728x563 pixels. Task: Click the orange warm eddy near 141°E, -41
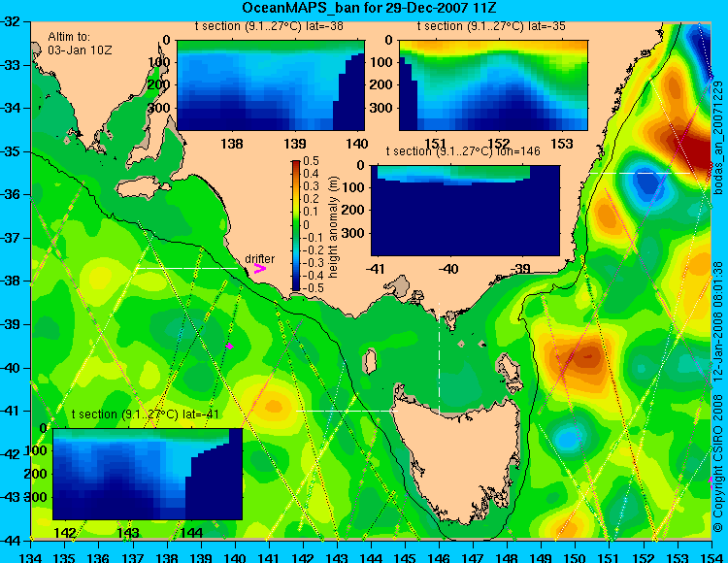coord(274,407)
